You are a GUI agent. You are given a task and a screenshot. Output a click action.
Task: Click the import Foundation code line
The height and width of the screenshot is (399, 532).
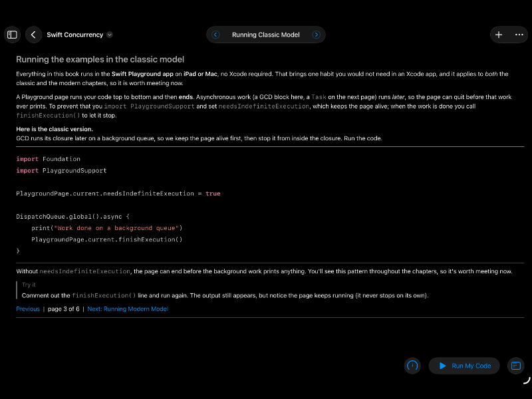click(x=48, y=159)
